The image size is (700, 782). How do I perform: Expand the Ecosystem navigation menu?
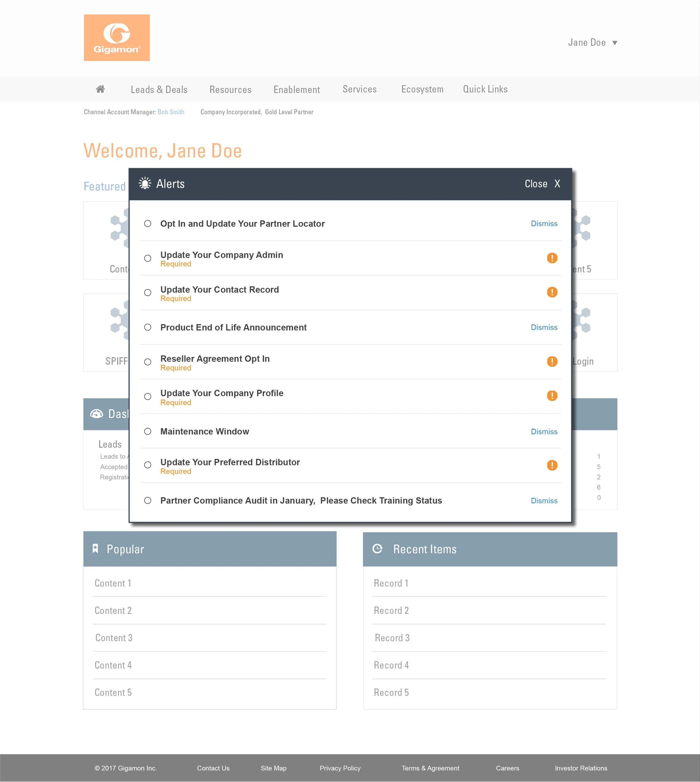pos(422,89)
